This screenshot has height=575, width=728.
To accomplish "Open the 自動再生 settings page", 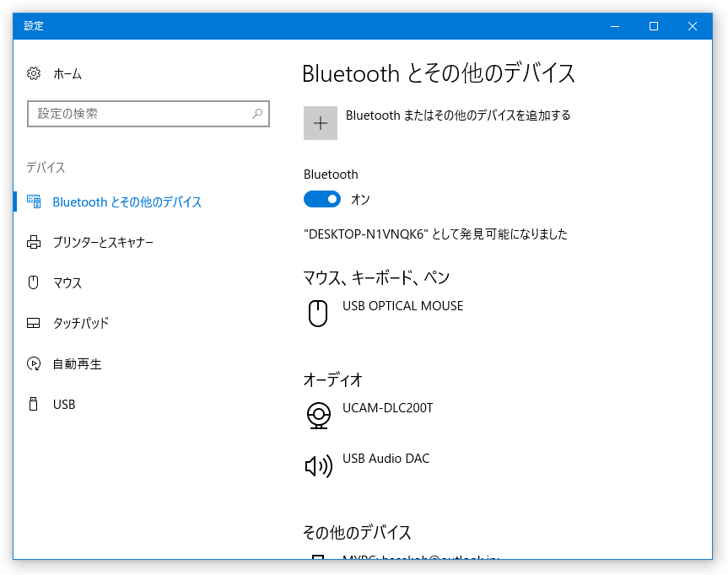I will pyautogui.click(x=77, y=364).
